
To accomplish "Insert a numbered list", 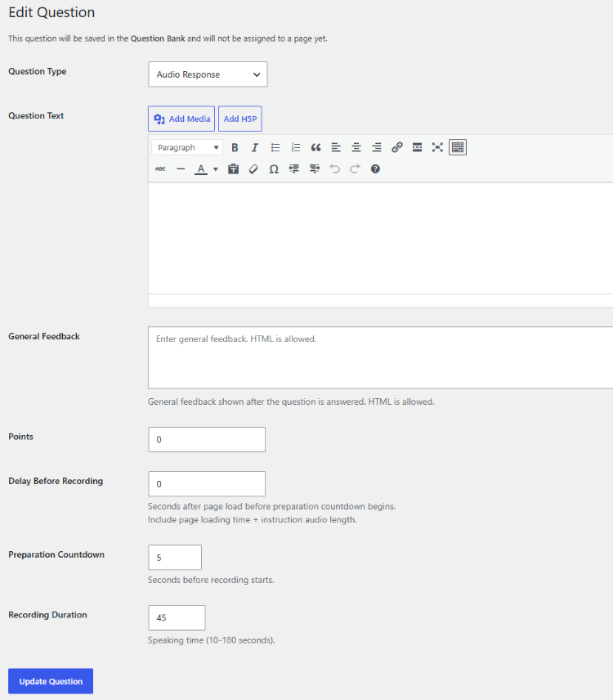I will click(295, 148).
